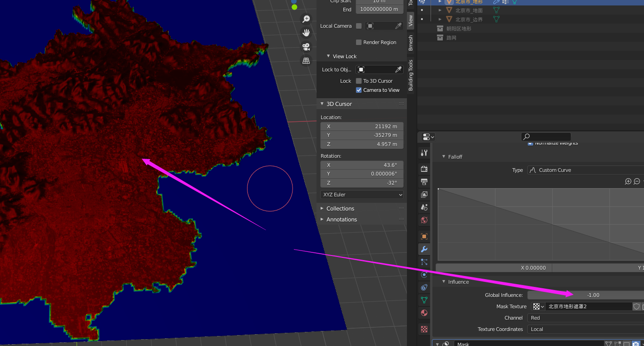
Task: Toggle the Normalize Weights checkbox
Action: (530, 143)
